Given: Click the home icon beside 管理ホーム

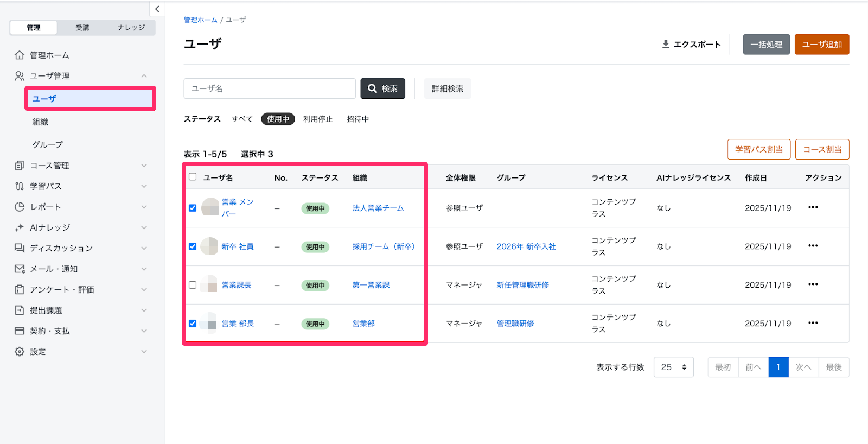Looking at the screenshot, I should pyautogui.click(x=20, y=55).
